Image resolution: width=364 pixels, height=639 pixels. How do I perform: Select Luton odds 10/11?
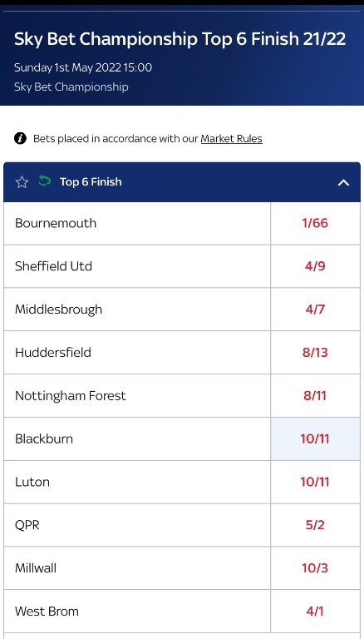click(x=315, y=483)
